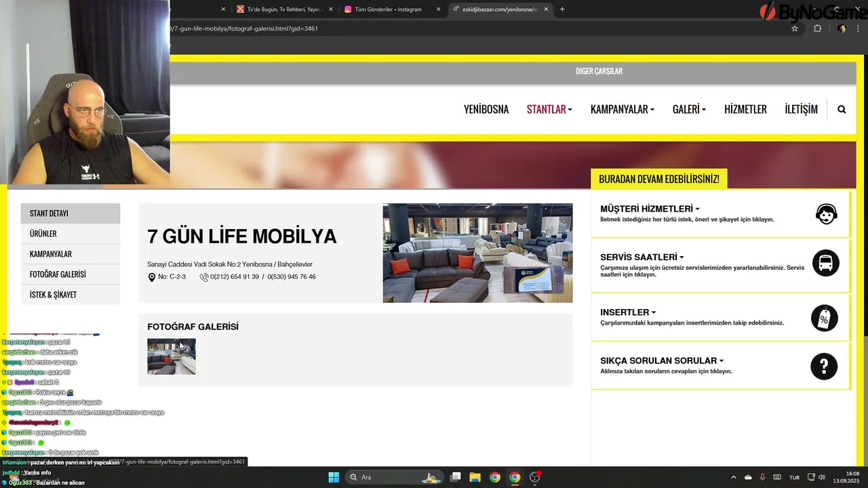Click the phone number 0(530) 945 76 46
This screenshot has height=488, width=868.
[292, 277]
